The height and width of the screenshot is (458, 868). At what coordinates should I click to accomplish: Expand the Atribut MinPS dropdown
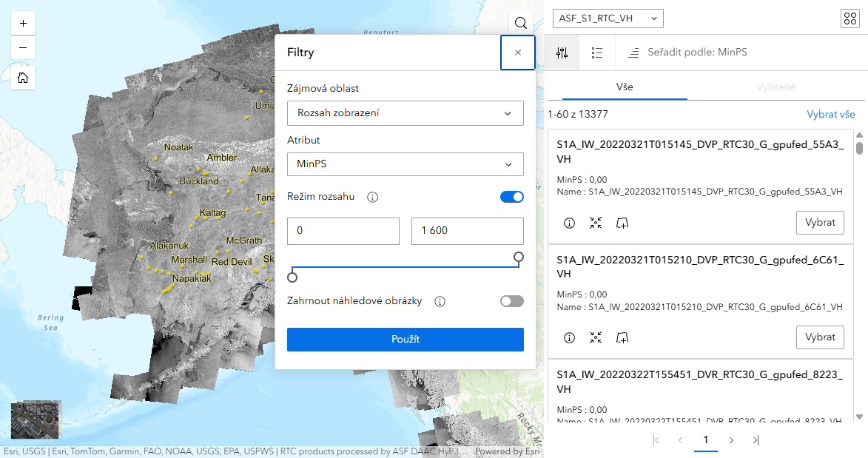(406, 164)
